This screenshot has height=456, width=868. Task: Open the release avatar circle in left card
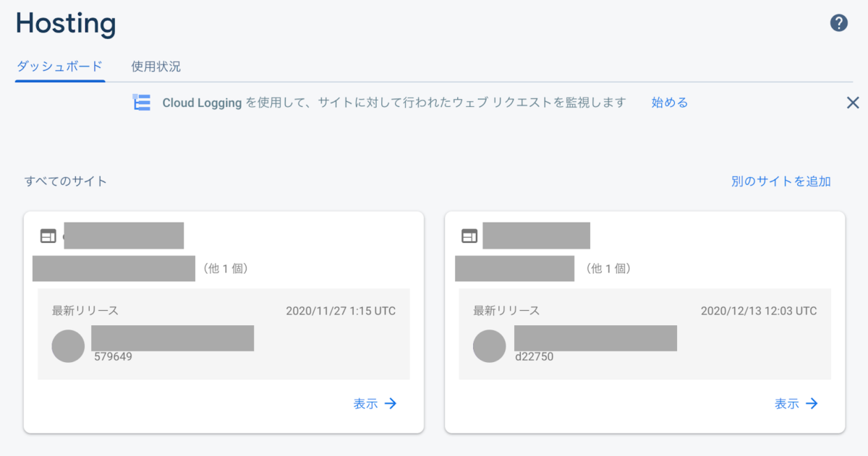(68, 345)
